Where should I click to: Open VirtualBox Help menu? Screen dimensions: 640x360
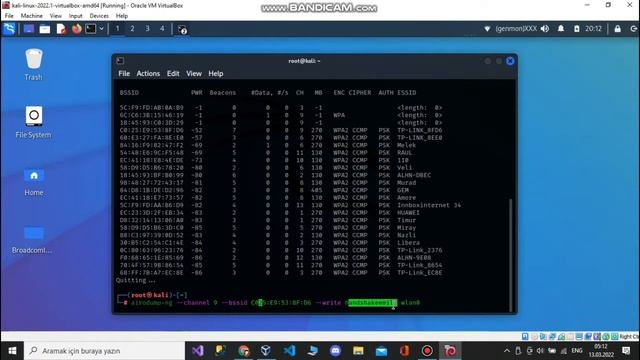(122, 16)
